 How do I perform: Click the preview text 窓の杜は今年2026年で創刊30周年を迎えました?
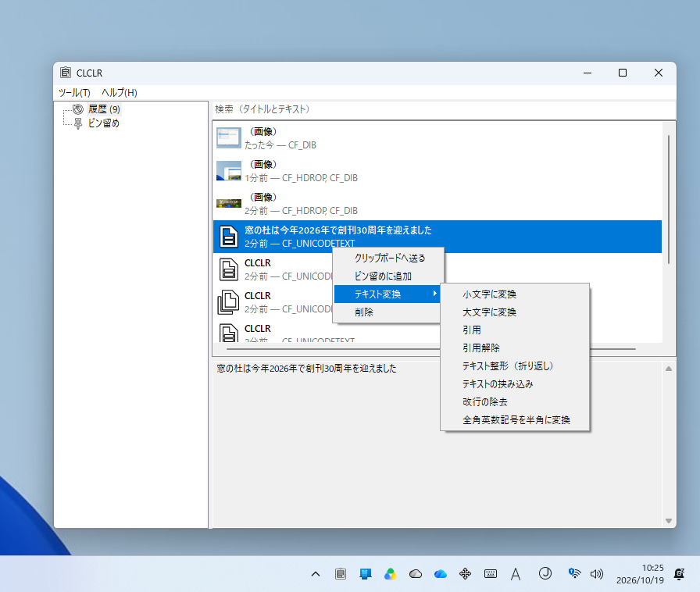tap(306, 369)
